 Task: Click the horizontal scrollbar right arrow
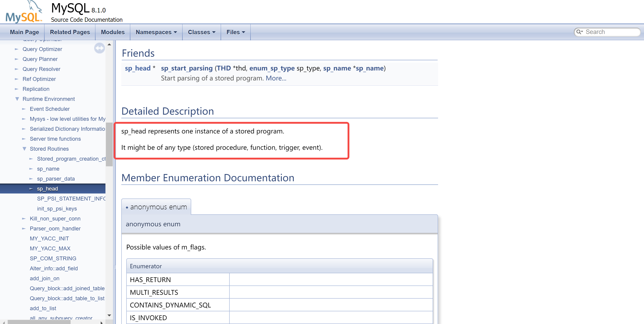coord(102,322)
